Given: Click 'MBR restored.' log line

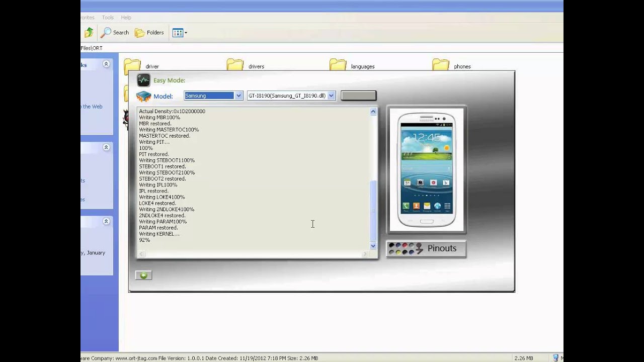Looking at the screenshot, I should pos(155,124).
